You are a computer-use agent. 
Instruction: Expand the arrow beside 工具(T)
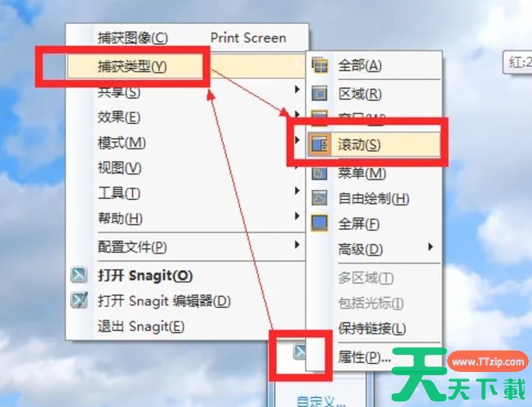tap(297, 191)
